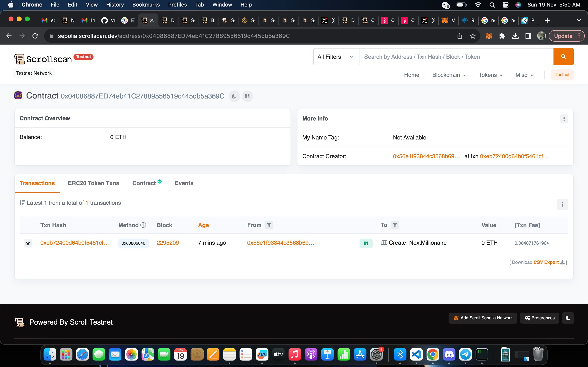
Task: Click the contract creator address link
Action: tap(426, 156)
